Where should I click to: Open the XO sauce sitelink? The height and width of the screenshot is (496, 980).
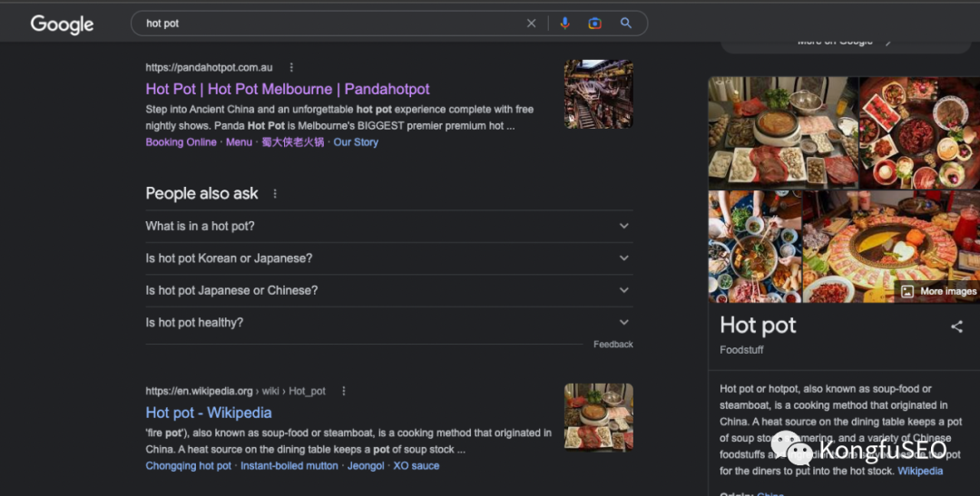click(416, 465)
